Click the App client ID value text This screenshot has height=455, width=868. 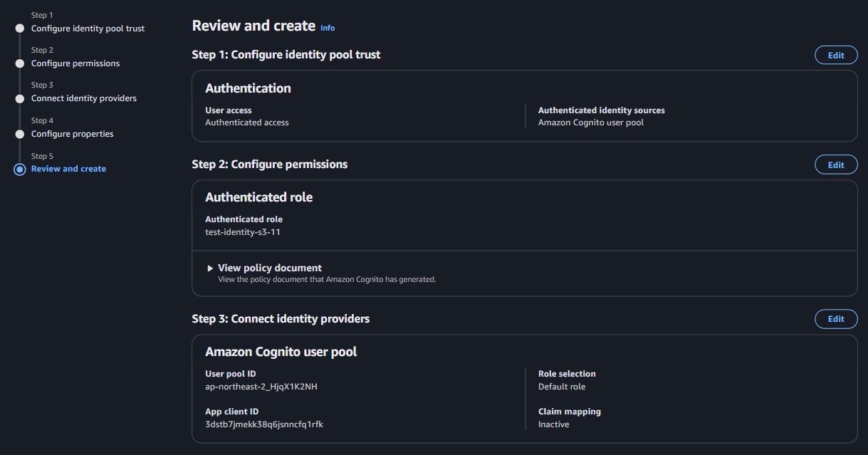pyautogui.click(x=264, y=424)
